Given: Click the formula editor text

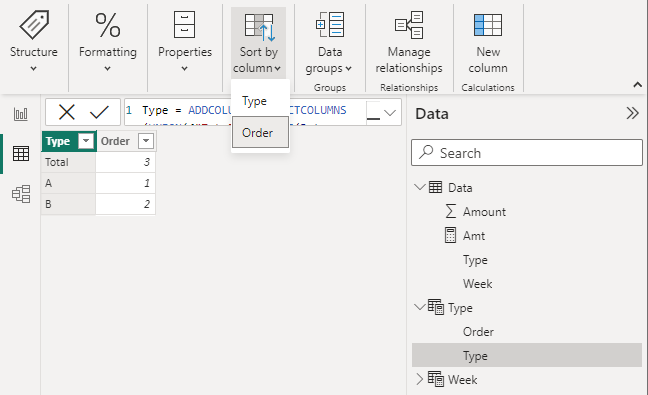Looking at the screenshot, I should coord(245,112).
